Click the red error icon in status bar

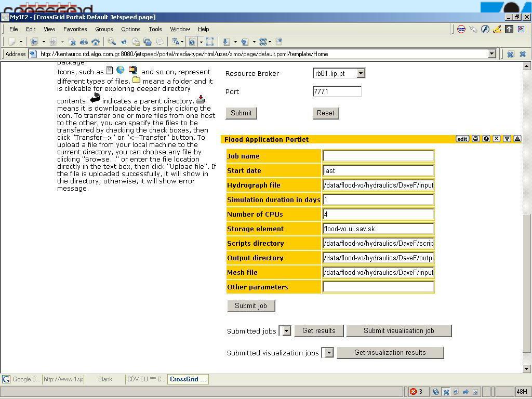coord(413,392)
